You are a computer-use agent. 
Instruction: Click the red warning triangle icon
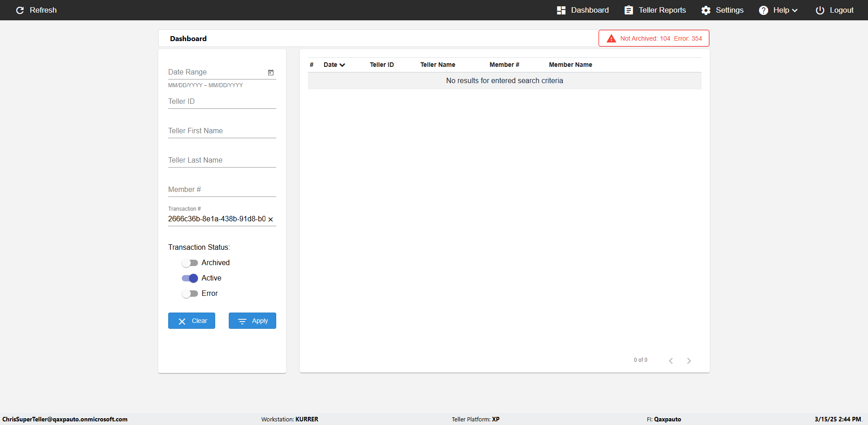[x=611, y=38]
